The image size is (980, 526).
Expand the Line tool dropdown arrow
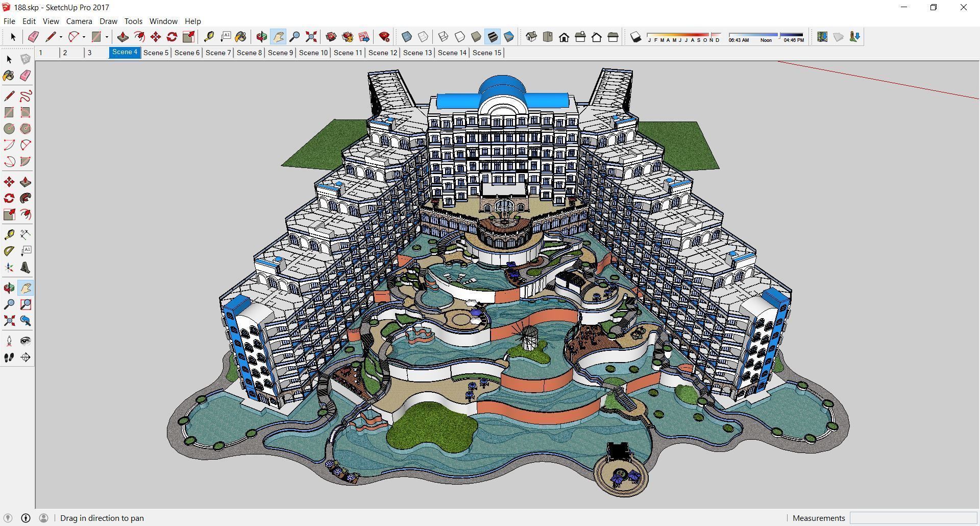pyautogui.click(x=61, y=37)
